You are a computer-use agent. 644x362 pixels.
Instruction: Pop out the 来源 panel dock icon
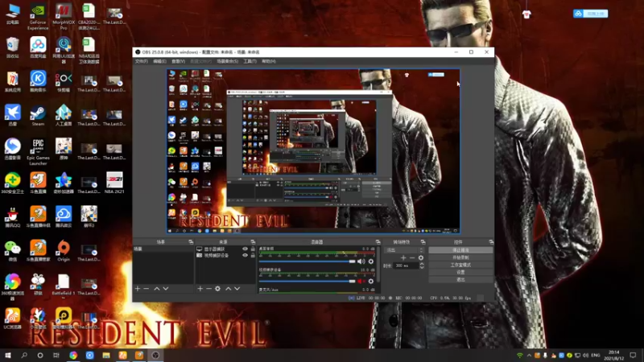click(253, 242)
